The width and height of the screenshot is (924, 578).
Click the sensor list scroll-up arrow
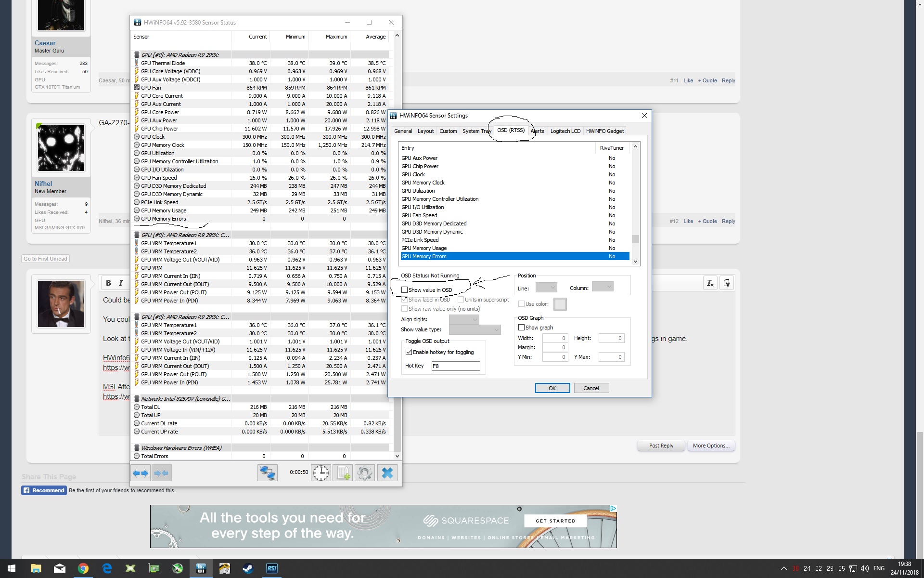(x=397, y=35)
